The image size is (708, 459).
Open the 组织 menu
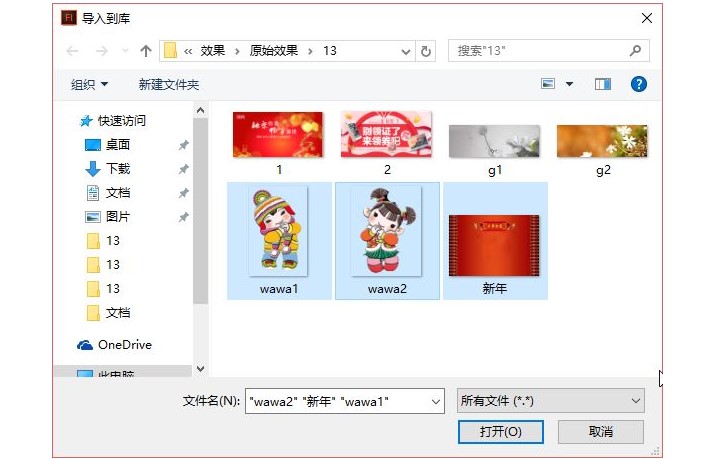tap(89, 85)
